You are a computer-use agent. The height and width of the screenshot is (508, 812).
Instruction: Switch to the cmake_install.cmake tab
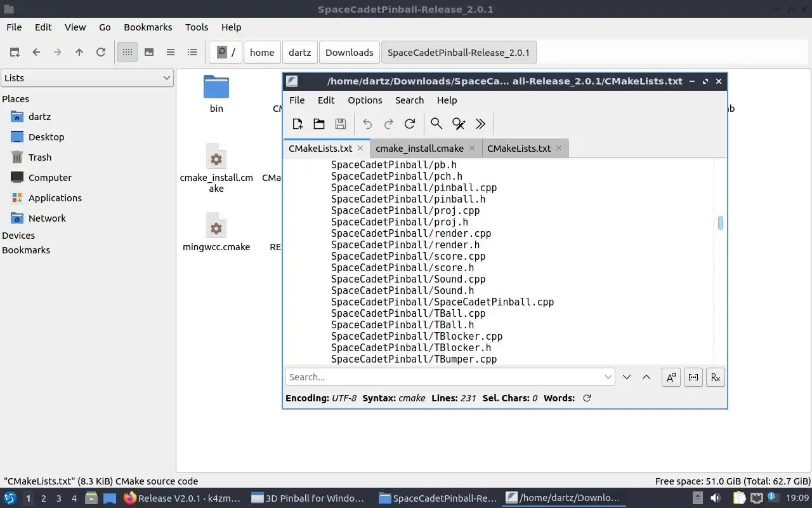coord(419,149)
